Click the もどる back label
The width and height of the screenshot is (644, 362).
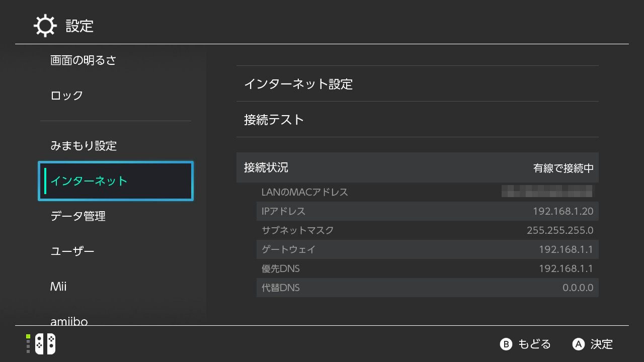coord(534,344)
